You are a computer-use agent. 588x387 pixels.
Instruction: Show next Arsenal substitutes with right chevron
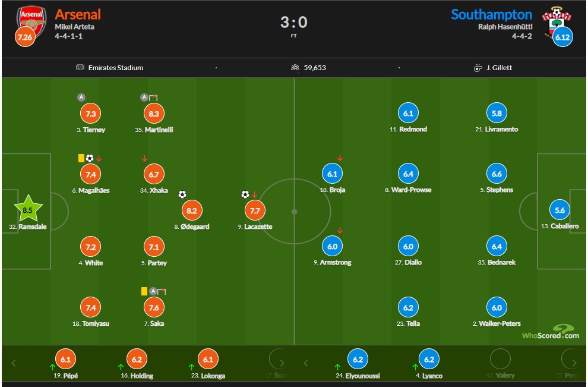coord(282,363)
